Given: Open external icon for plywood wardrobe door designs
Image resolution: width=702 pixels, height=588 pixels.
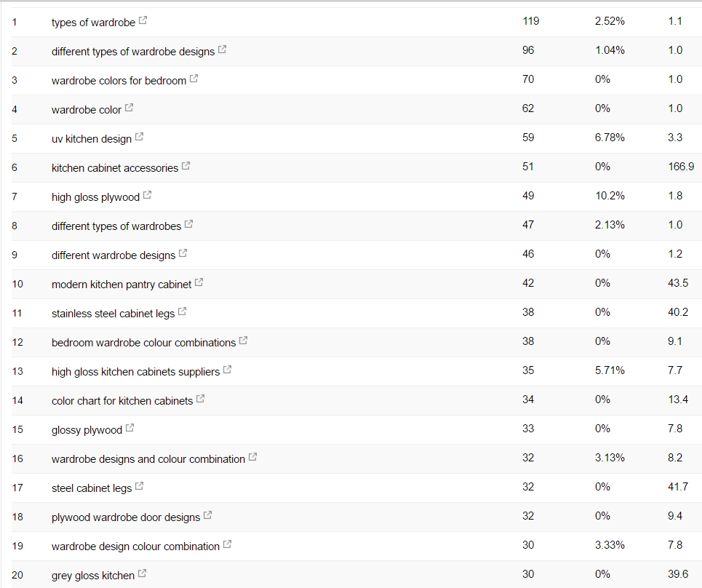Looking at the screenshot, I should pos(208,515).
